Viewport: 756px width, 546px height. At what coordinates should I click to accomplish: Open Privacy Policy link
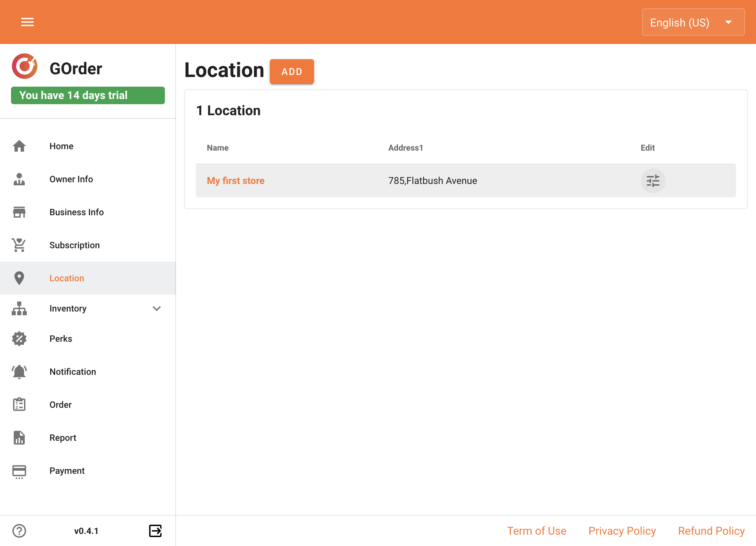622,531
